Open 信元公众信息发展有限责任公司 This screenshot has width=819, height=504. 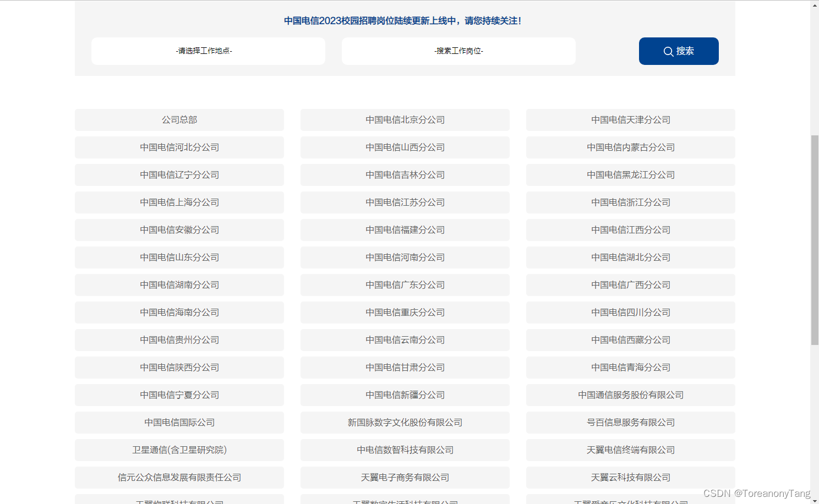179,478
